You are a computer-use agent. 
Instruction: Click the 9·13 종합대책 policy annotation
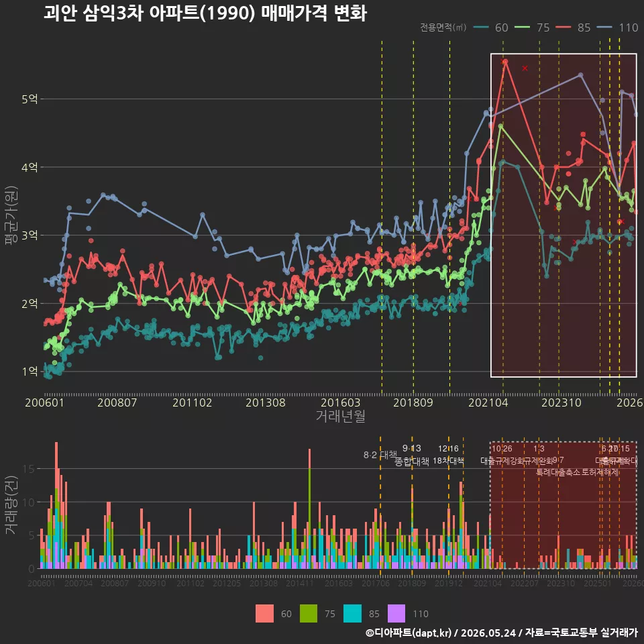411,455
